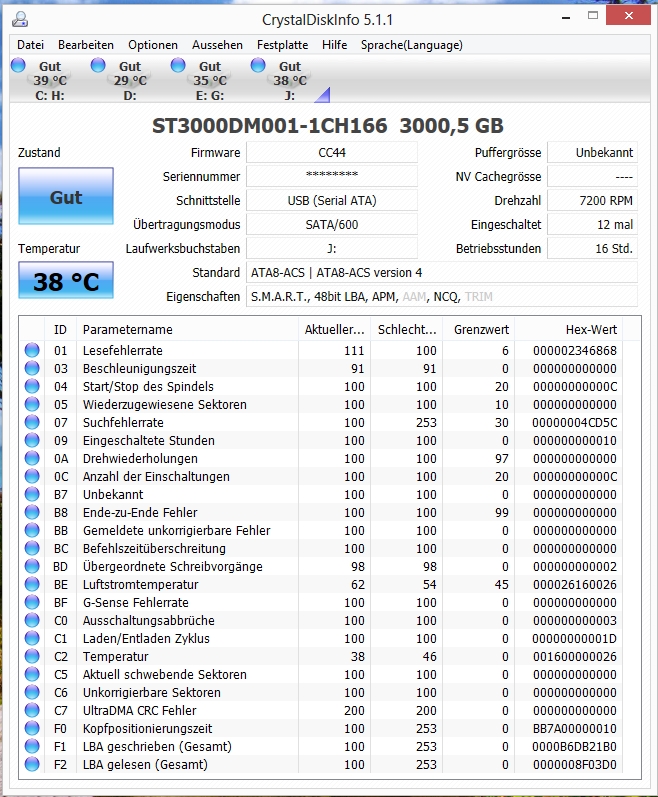Click the Grenzwert column header

(x=479, y=329)
